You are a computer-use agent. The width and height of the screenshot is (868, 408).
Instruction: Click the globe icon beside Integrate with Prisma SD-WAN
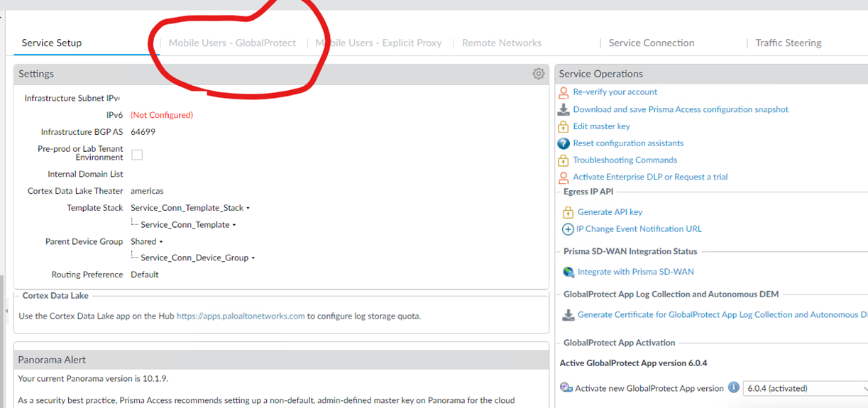(568, 272)
